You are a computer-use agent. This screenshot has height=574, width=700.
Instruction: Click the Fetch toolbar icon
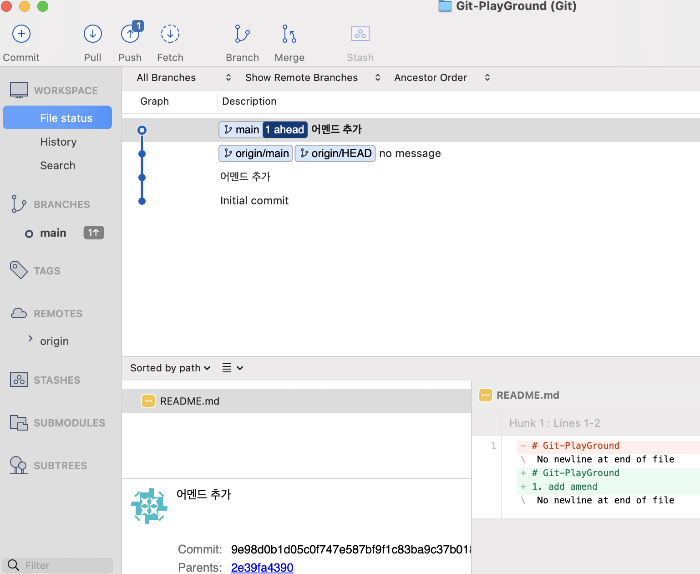[x=170, y=34]
